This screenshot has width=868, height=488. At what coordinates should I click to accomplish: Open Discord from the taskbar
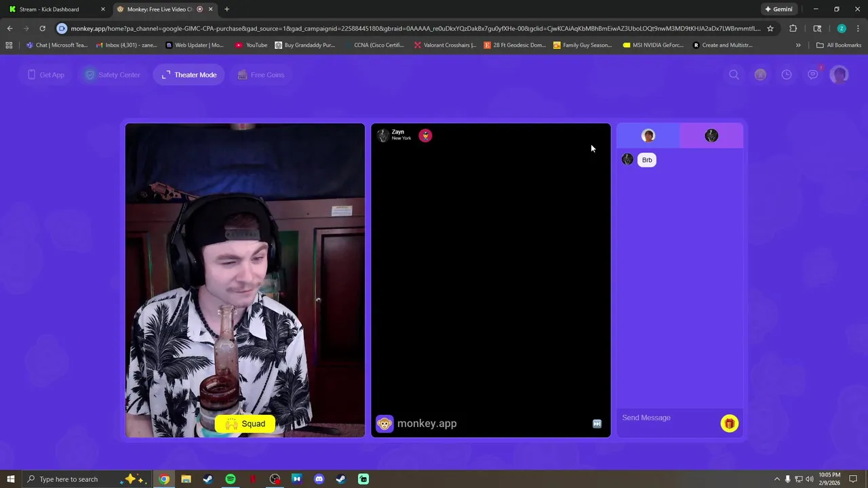pos(319,479)
